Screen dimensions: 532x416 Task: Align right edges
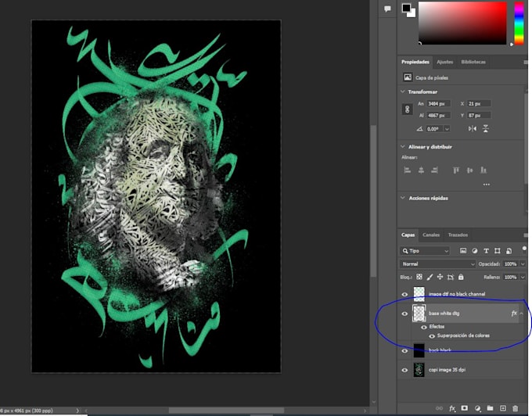click(435, 170)
